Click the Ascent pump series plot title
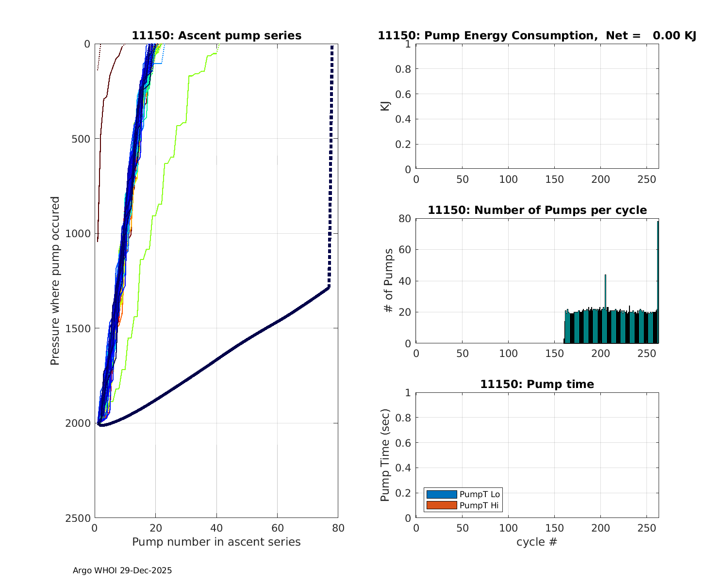The width and height of the screenshot is (728, 582). (216, 36)
